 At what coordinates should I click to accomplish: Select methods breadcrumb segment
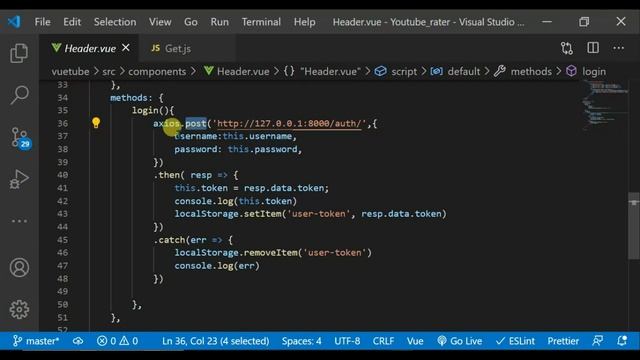[x=523, y=71]
